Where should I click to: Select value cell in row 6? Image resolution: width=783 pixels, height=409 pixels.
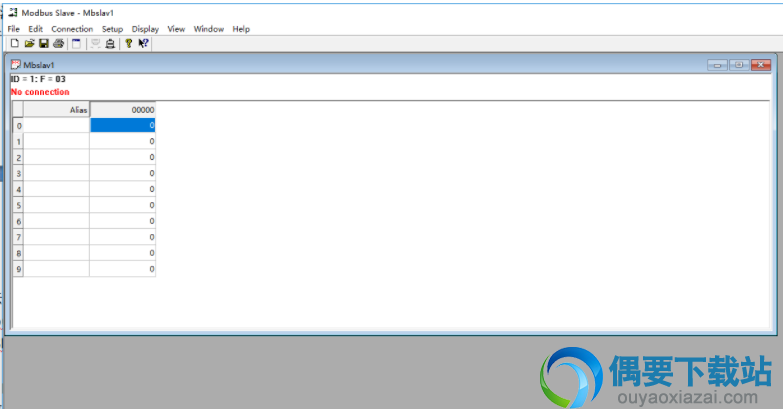(x=123, y=221)
